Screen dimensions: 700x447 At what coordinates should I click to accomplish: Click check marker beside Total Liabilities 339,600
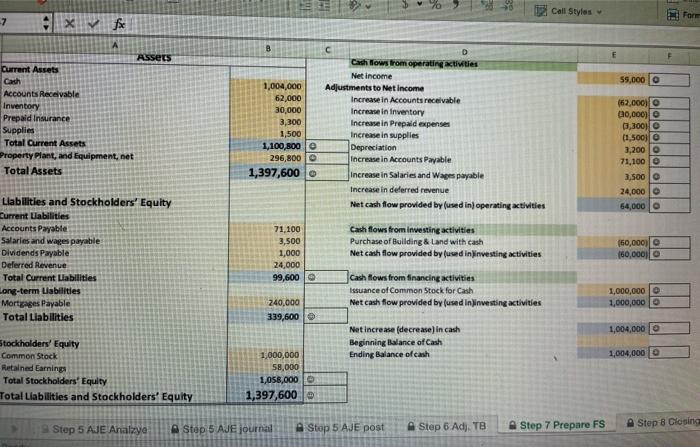[x=311, y=317]
